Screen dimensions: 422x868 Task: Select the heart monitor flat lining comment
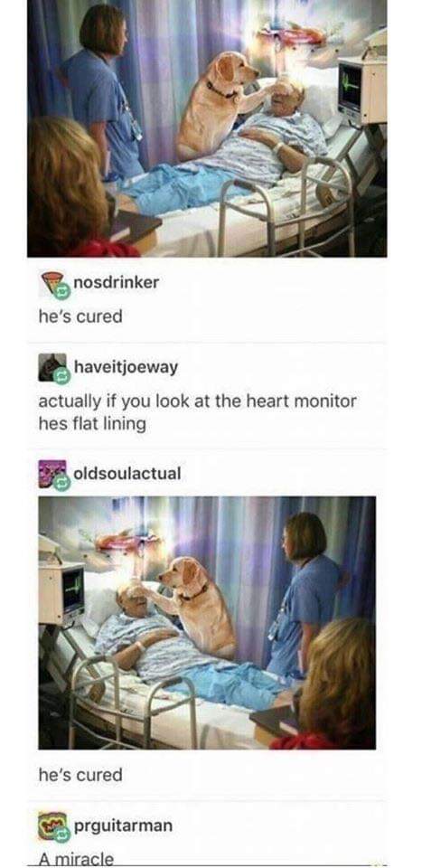pyautogui.click(x=197, y=412)
